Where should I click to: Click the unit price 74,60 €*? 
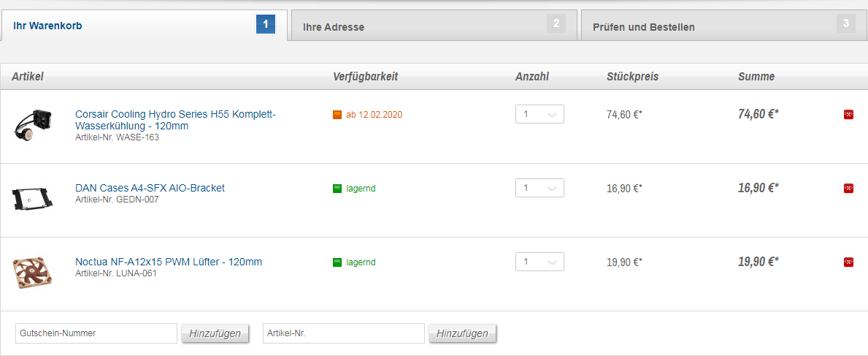(624, 115)
